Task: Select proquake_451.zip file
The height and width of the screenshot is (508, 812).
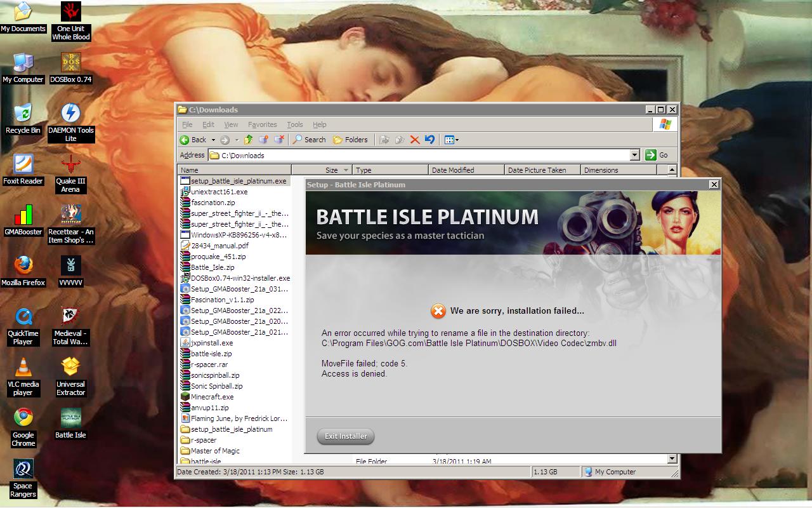Action: (213, 257)
